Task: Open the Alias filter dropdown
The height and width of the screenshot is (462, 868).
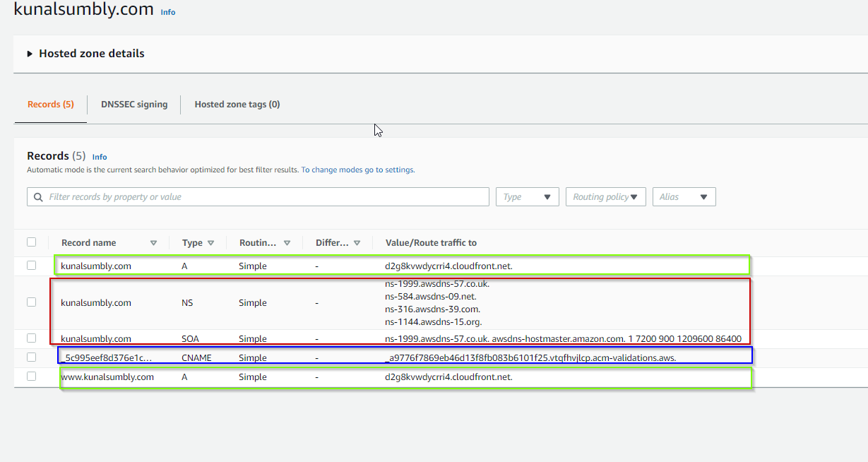Action: (x=684, y=197)
